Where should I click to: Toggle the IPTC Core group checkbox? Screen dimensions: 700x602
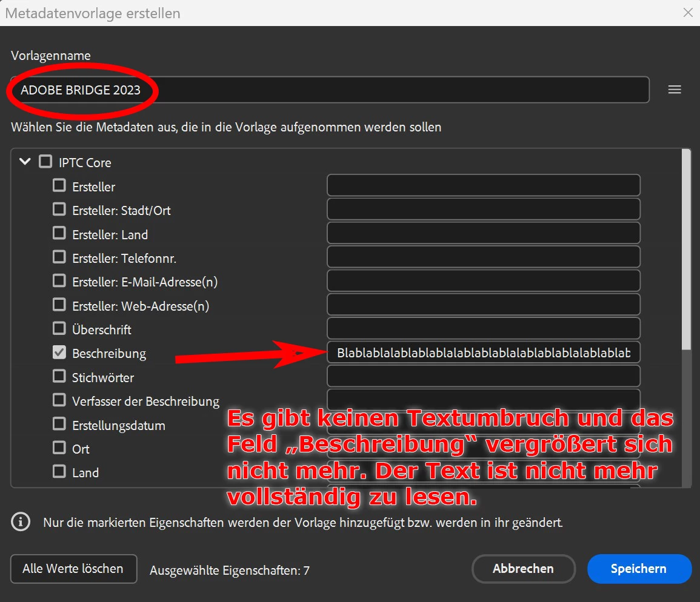tap(45, 162)
